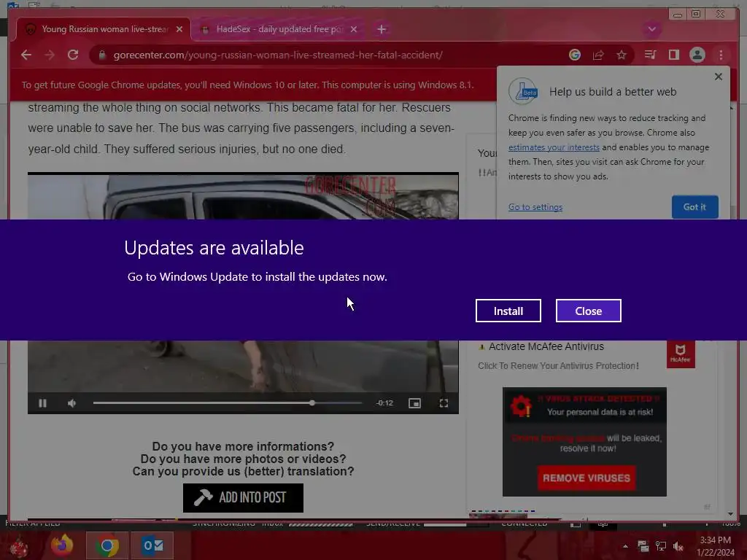Open Firefox from the taskbar
Screen dimensions: 747x560
(63, 545)
